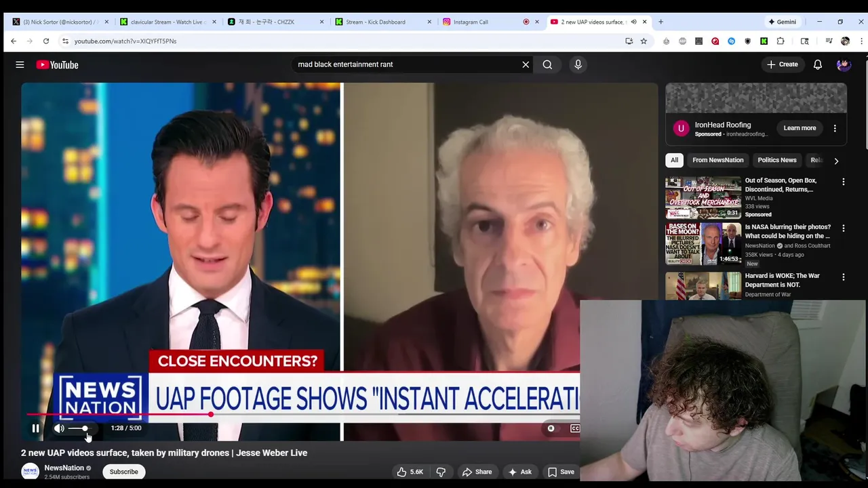Close the Instagram Call tab
868x488 pixels.
click(537, 22)
